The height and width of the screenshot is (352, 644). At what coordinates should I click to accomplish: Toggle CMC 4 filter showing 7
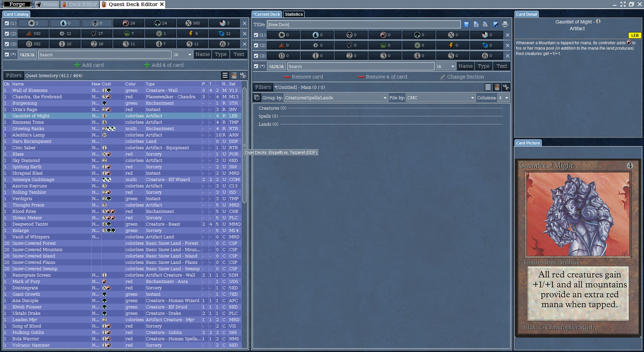coord(161,44)
